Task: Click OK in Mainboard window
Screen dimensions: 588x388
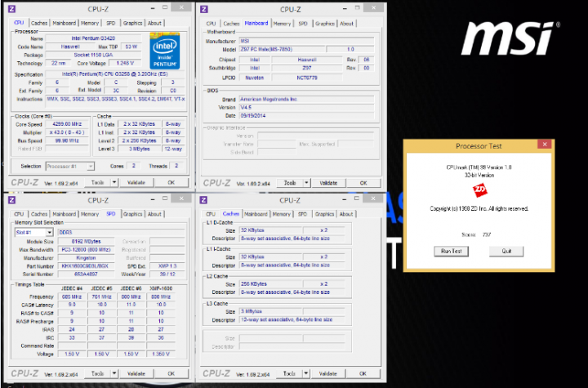Action: 363,183
